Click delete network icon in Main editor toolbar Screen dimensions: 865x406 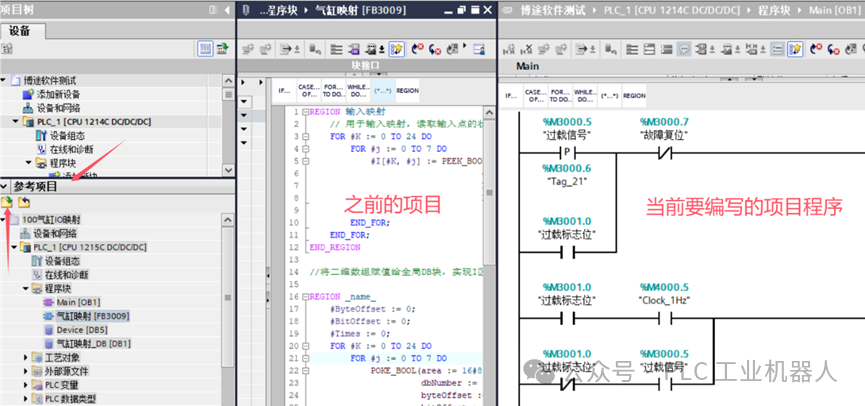526,49
